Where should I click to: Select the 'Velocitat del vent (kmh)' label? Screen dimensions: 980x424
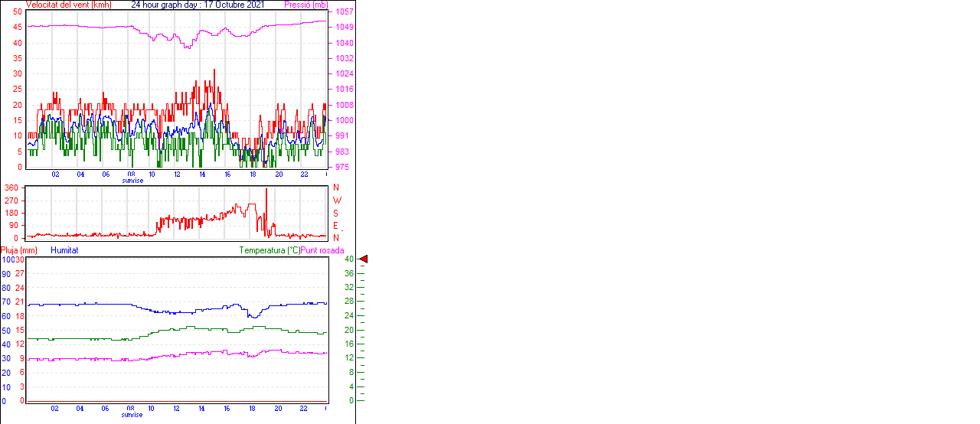tap(68, 5)
